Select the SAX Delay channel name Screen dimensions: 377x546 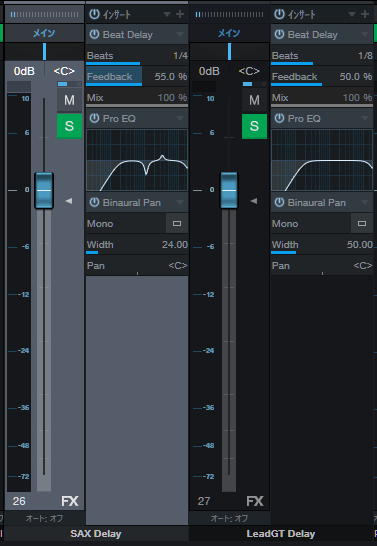(x=96, y=533)
